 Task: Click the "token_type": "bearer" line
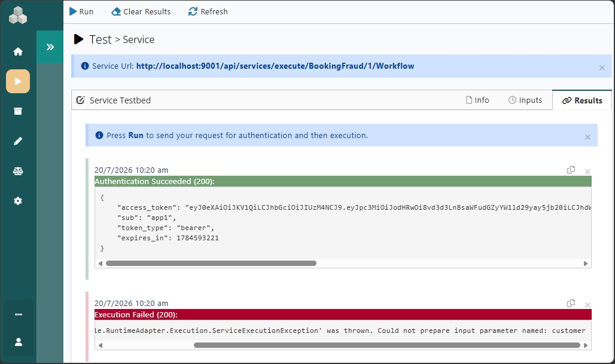click(166, 228)
